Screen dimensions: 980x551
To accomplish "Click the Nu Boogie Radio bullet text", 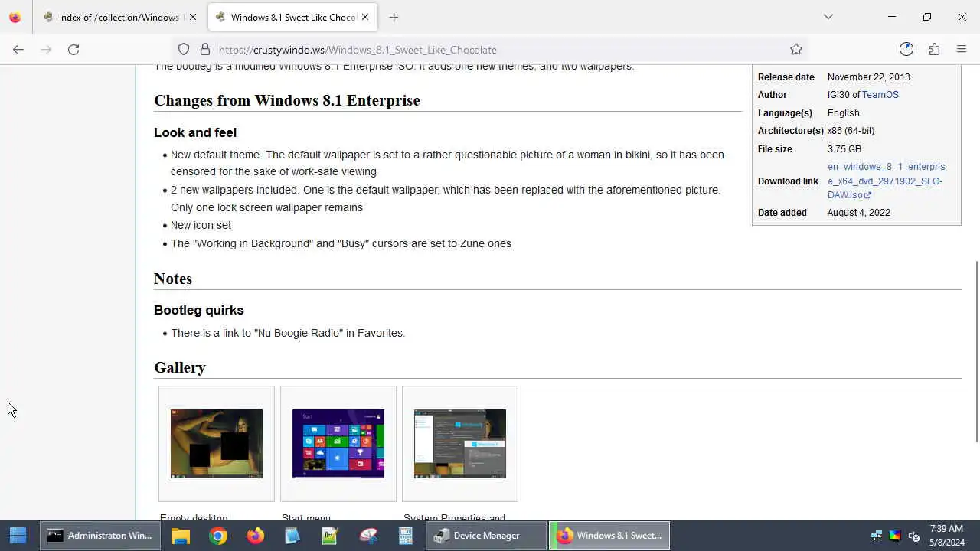I will [x=288, y=333].
